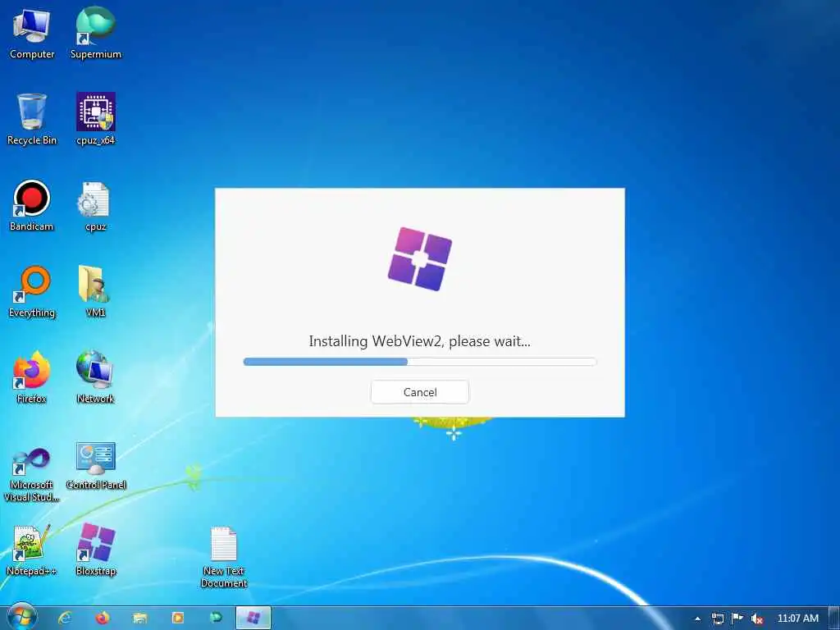
Task: Open Windows Explorer from the taskbar
Action: point(139,619)
